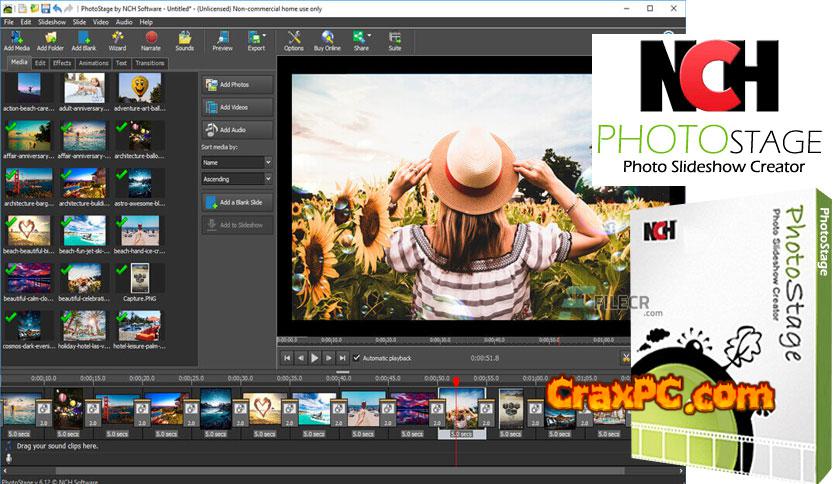The width and height of the screenshot is (836, 484).
Task: Open the Options wrench icon
Action: 294,38
